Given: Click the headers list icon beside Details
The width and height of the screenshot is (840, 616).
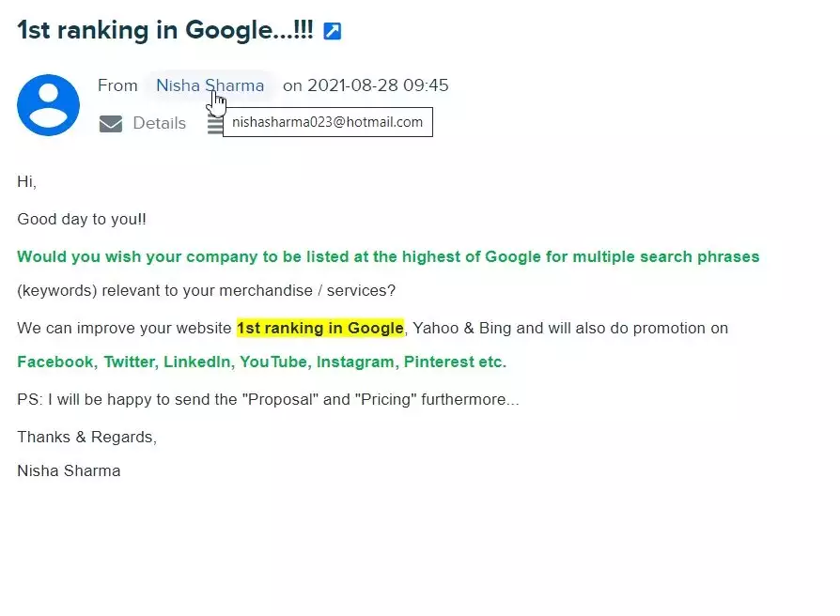Looking at the screenshot, I should pyautogui.click(x=215, y=125).
